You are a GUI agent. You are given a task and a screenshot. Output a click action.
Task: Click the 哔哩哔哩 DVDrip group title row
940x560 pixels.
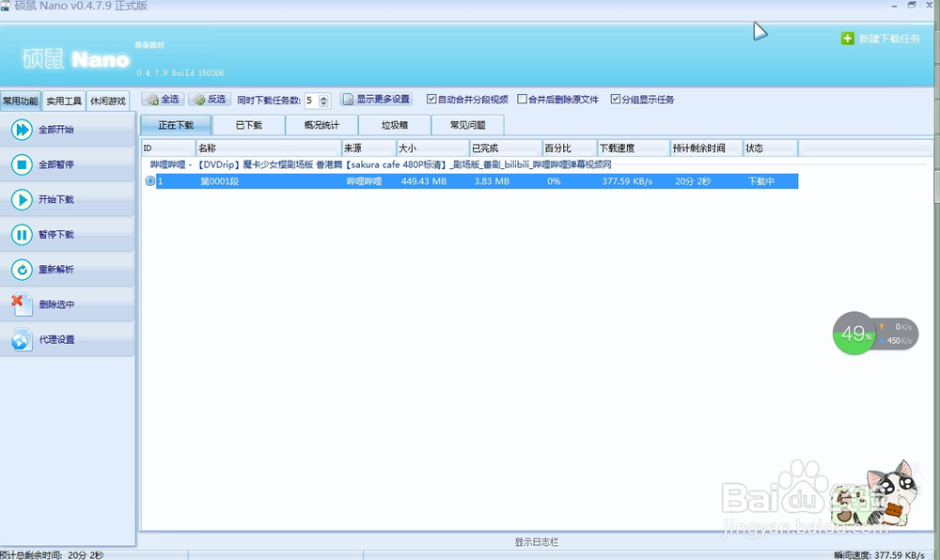381,164
